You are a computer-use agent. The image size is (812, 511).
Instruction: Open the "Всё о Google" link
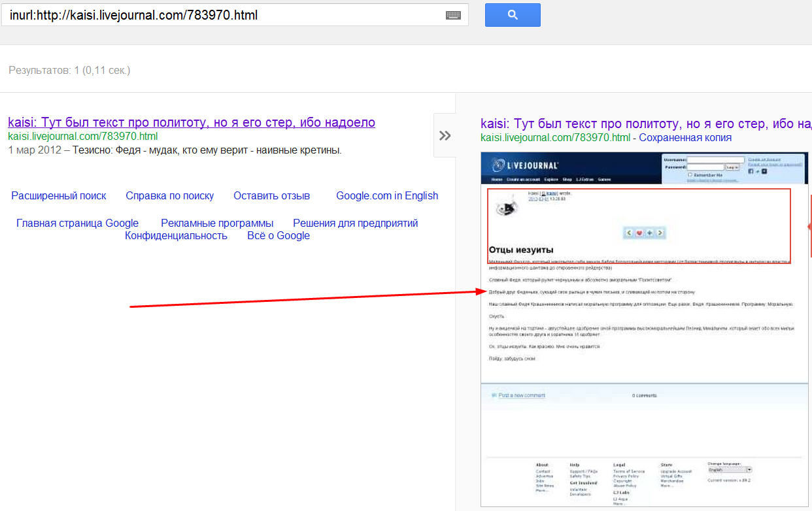coord(279,235)
